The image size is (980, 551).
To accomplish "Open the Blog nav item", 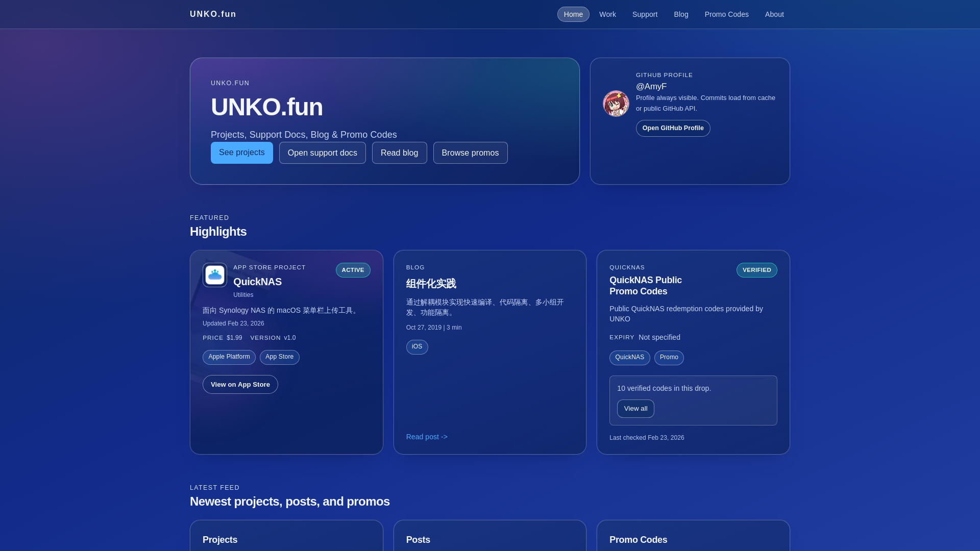I will click(x=681, y=14).
